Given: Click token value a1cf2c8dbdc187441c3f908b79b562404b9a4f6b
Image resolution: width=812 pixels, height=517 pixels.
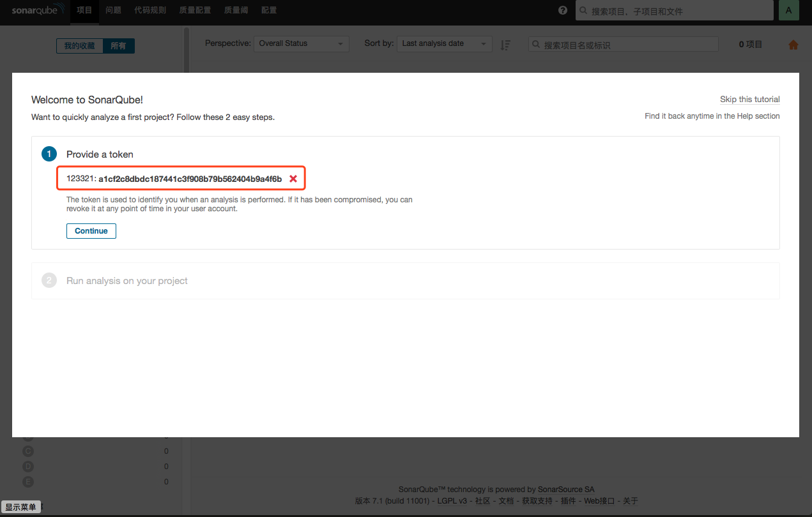Looking at the screenshot, I should click(190, 179).
